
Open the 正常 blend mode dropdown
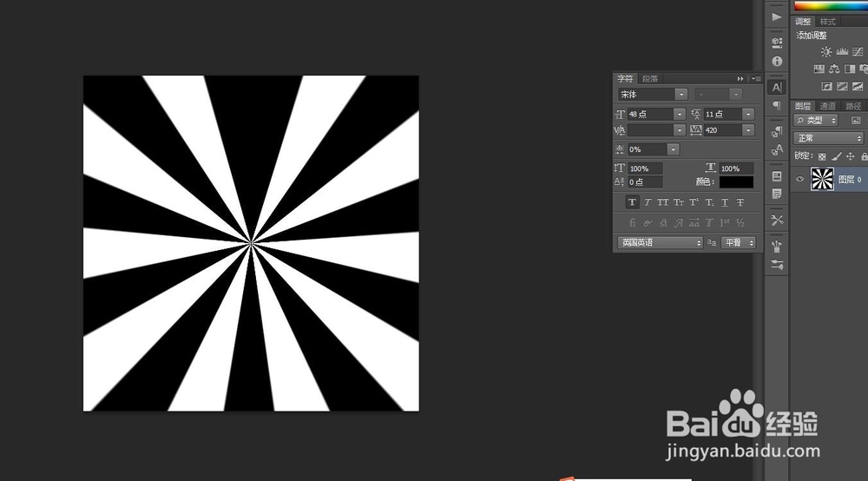[828, 138]
